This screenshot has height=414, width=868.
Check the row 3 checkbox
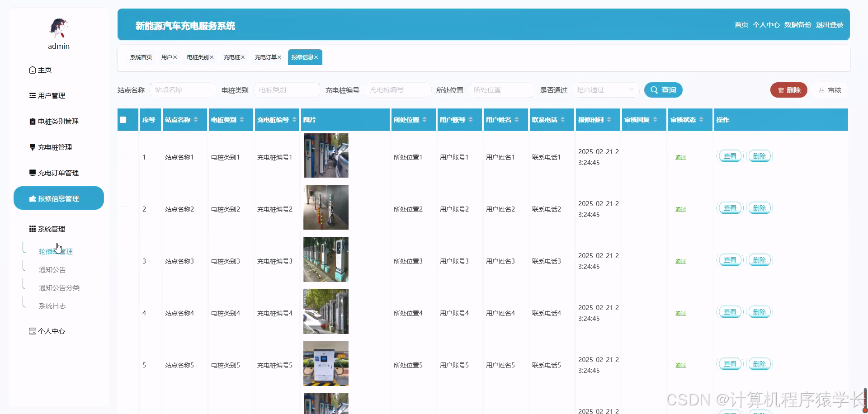click(123, 261)
